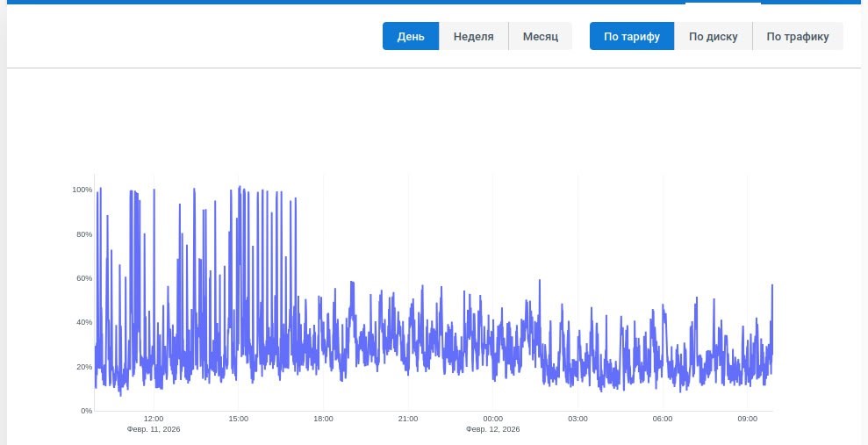Click the 15:00 time axis label
Viewport: 868px width, 445px height.
[238, 419]
